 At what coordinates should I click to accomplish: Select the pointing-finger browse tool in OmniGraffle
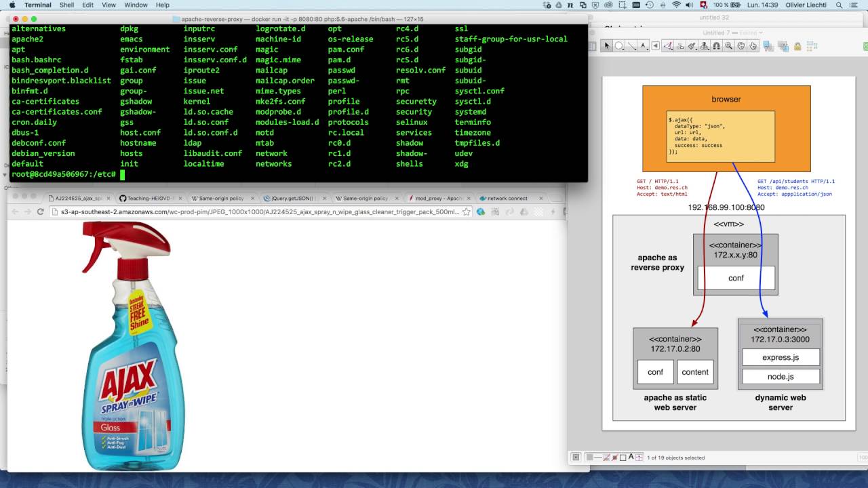(x=753, y=46)
